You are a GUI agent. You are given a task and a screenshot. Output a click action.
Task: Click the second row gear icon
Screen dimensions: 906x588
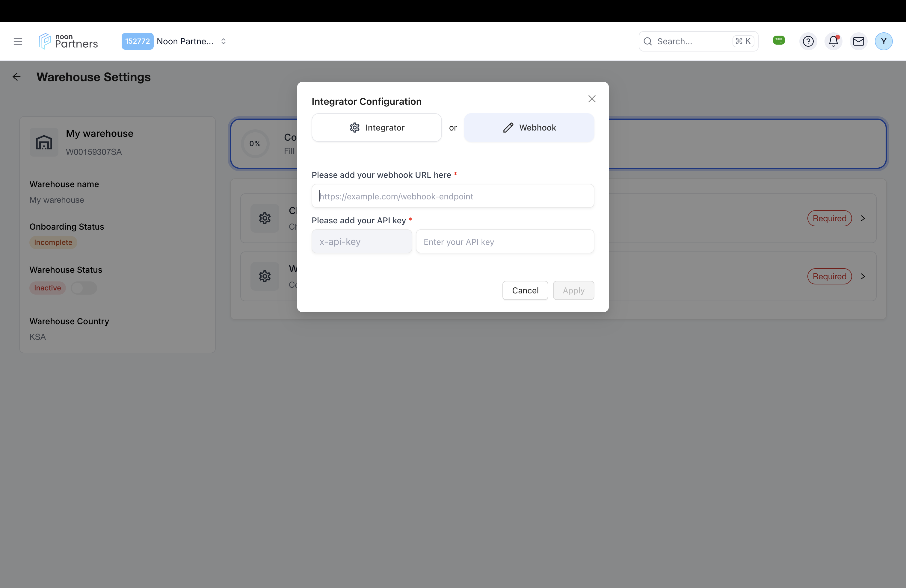coord(265,277)
